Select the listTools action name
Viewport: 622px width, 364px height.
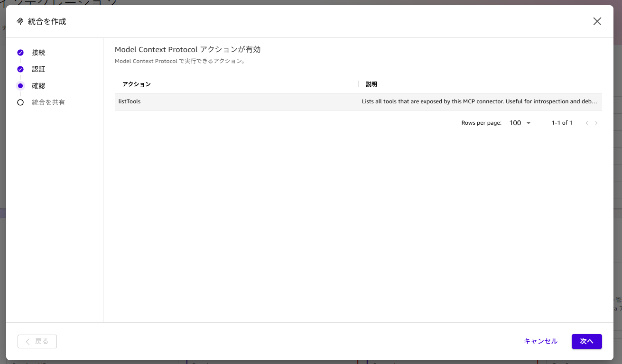[130, 101]
